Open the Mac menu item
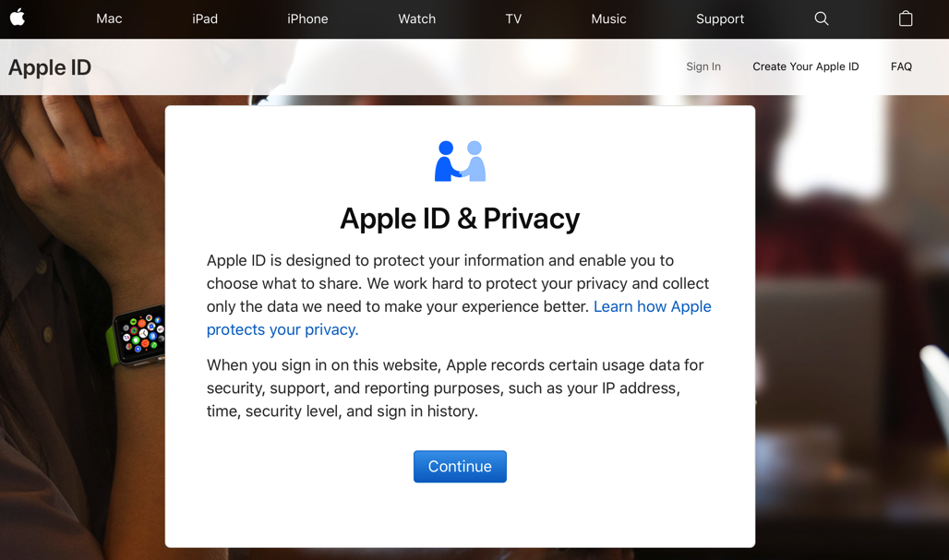 pos(109,18)
